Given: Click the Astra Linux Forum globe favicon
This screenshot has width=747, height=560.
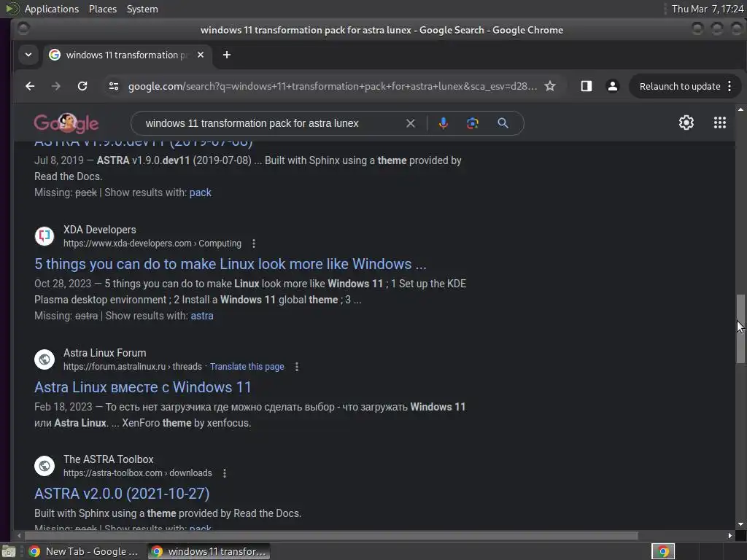Looking at the screenshot, I should (44, 359).
